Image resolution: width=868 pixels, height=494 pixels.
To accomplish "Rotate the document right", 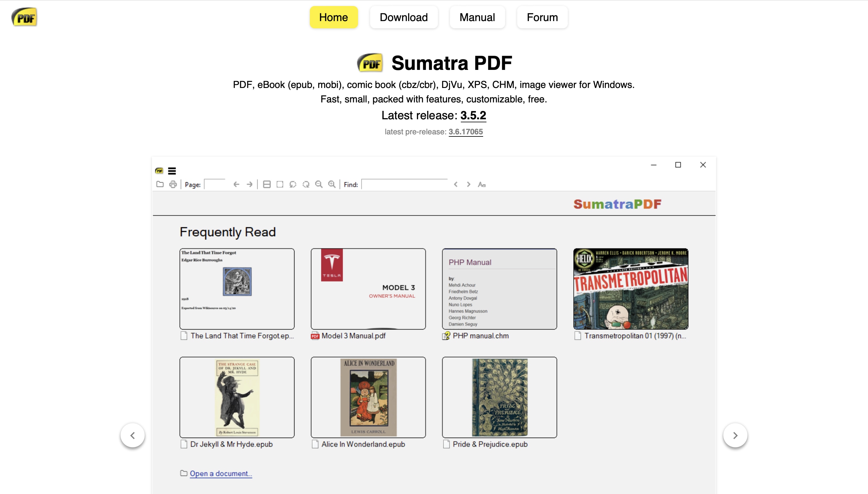I will pyautogui.click(x=306, y=184).
